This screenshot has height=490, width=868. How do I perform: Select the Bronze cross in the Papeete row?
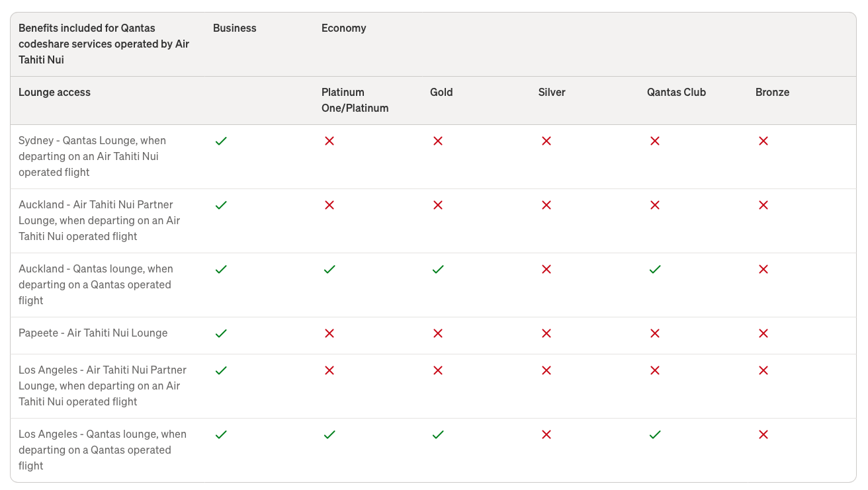(763, 333)
